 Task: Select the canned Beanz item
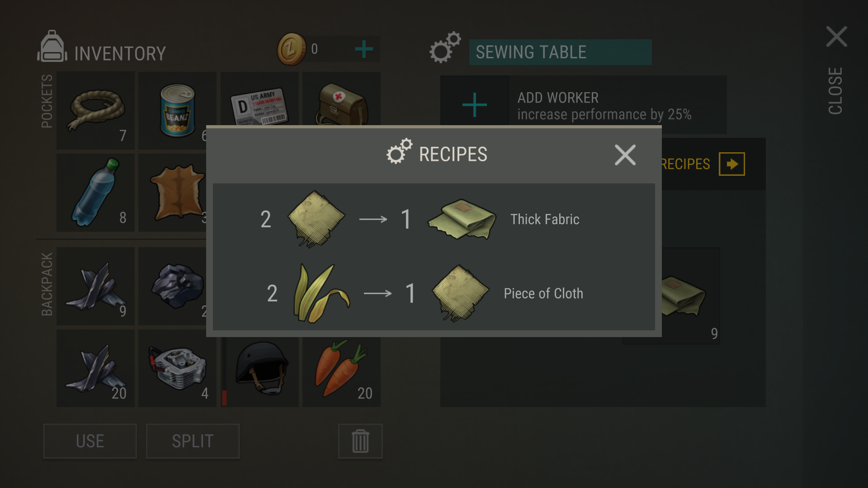point(177,111)
